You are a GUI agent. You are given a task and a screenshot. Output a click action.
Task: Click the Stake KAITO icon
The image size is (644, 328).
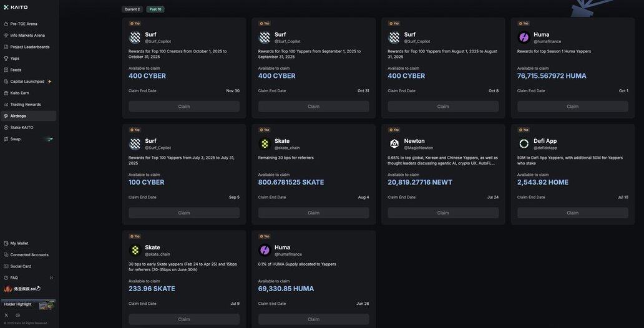6,127
